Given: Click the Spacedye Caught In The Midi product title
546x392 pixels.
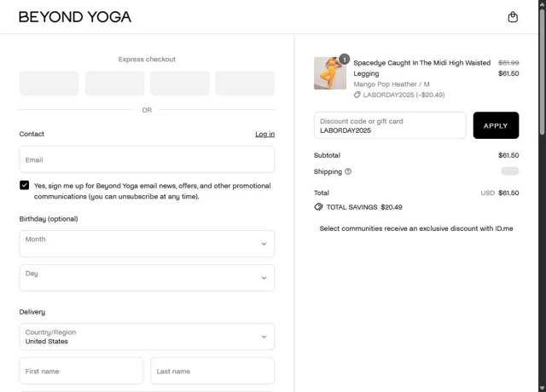Looking at the screenshot, I should pyautogui.click(x=422, y=68).
